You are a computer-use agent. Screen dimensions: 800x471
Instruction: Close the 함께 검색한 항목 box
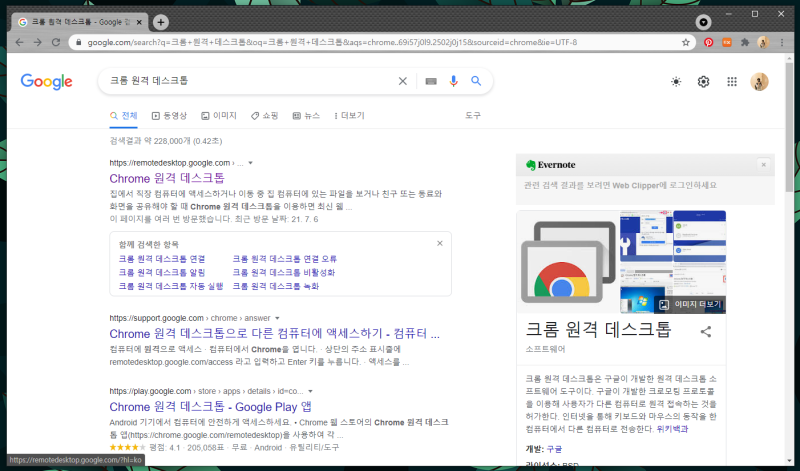[440, 243]
